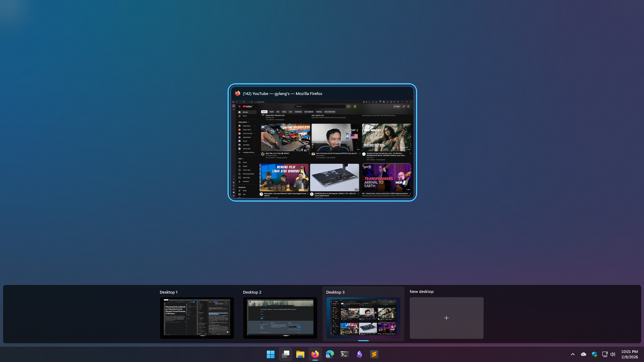This screenshot has width=644, height=362.
Task: Launch Sublime Text from the taskbar
Action: (x=374, y=354)
